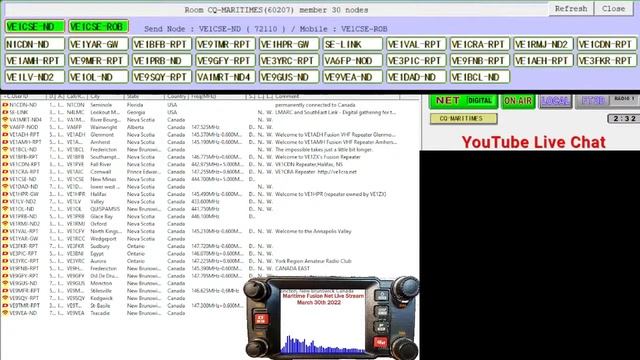The width and height of the screenshot is (640, 360).
Task: Click node icon beside VE1AMH-RPT list row
Action: tap(5, 142)
